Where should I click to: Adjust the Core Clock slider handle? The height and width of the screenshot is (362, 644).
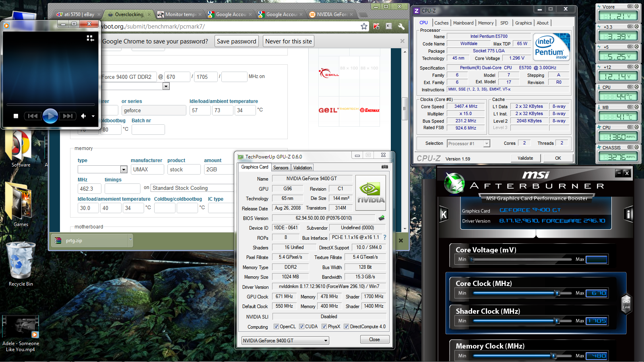[557, 293]
